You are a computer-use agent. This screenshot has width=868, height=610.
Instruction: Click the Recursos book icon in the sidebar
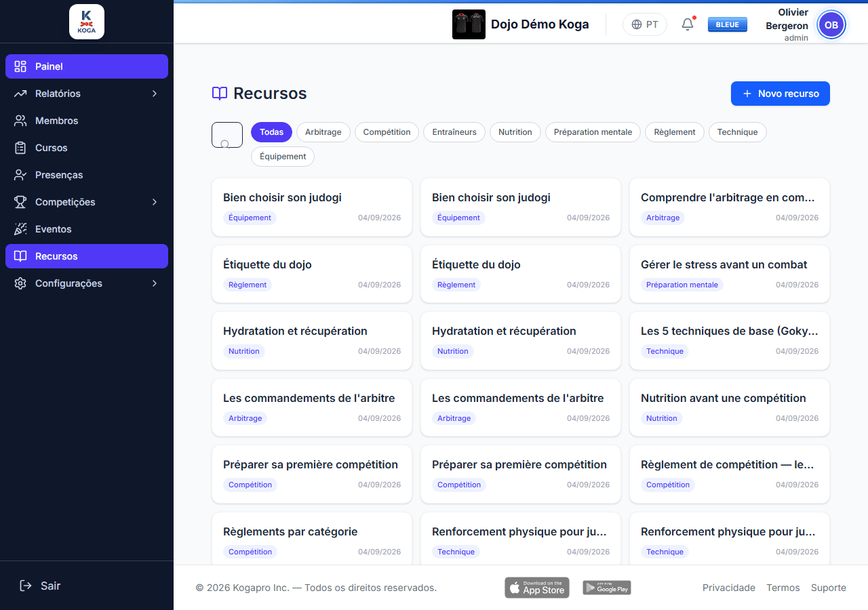pyautogui.click(x=20, y=256)
